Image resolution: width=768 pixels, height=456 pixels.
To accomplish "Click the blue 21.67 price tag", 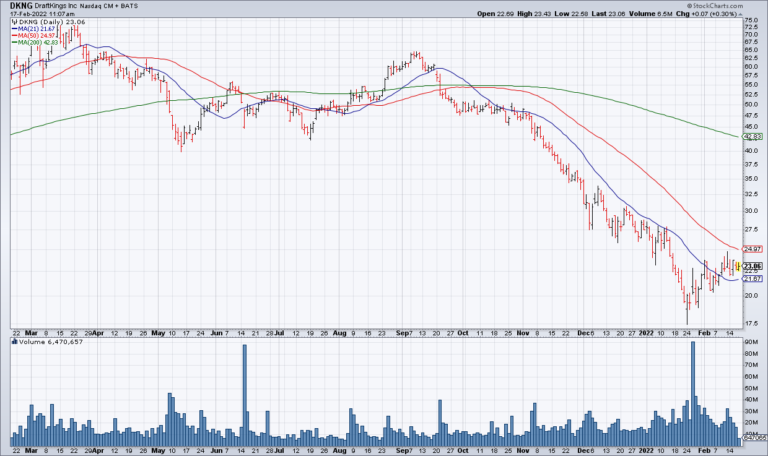I will 751,279.
